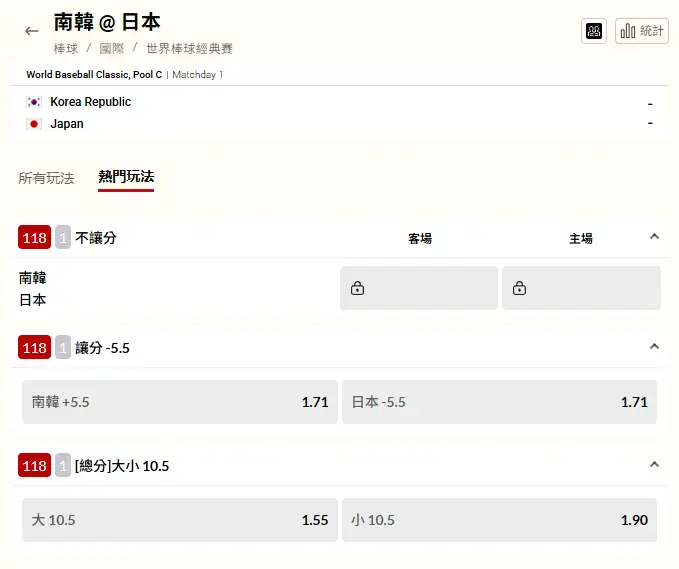Click the 主場 column header

click(581, 238)
